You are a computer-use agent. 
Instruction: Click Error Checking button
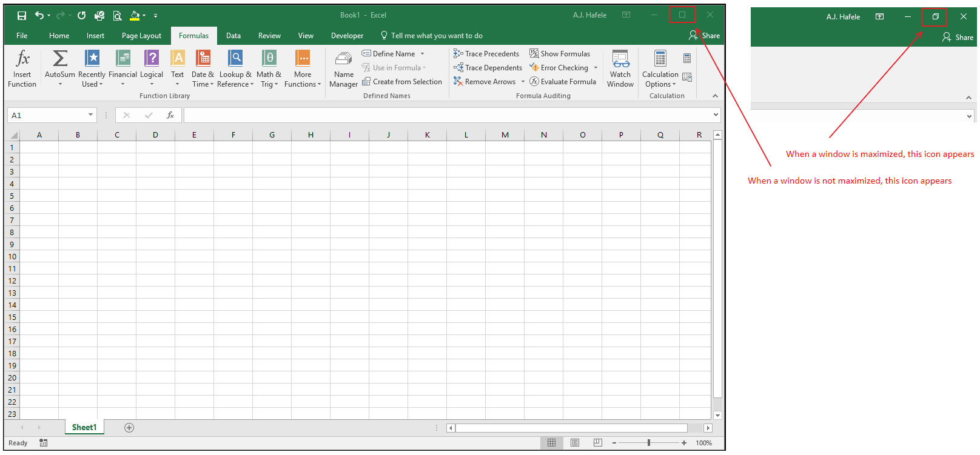559,68
